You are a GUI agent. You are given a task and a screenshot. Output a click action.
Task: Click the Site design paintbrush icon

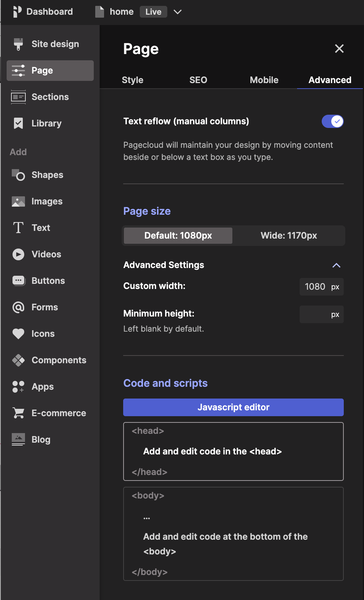pyautogui.click(x=18, y=44)
